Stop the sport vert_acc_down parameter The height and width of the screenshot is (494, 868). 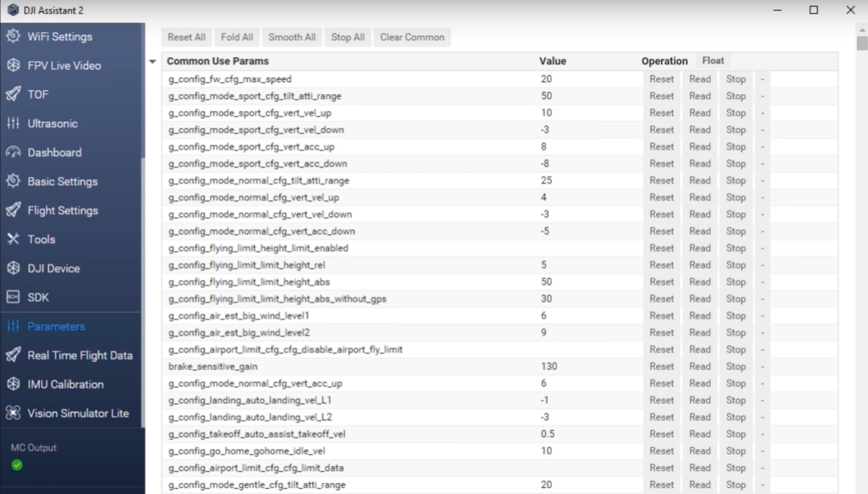(736, 163)
